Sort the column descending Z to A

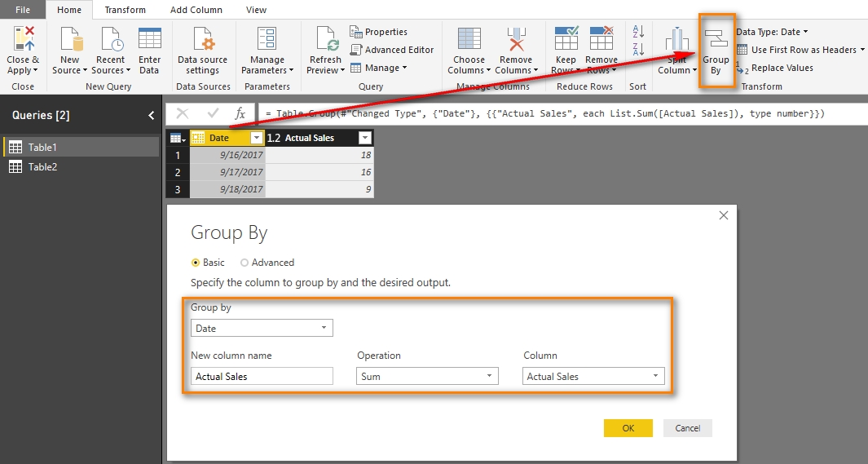pyautogui.click(x=637, y=49)
